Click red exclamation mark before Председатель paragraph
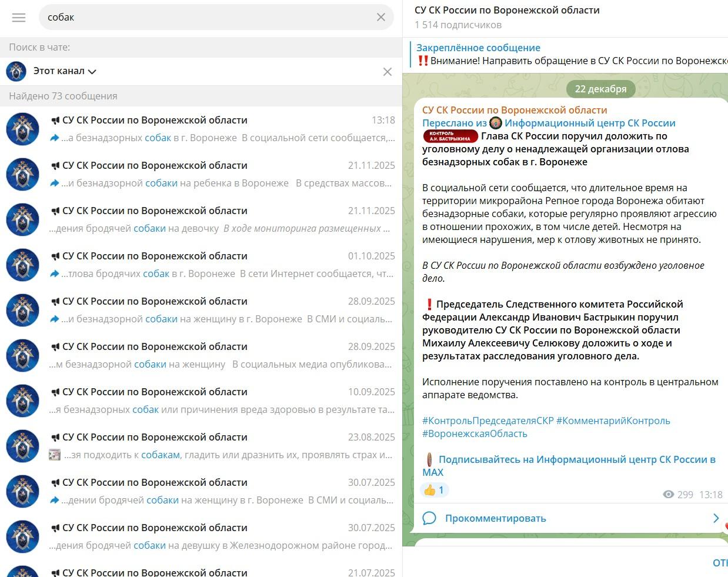Viewport: 728px width, 577px height. click(x=429, y=304)
